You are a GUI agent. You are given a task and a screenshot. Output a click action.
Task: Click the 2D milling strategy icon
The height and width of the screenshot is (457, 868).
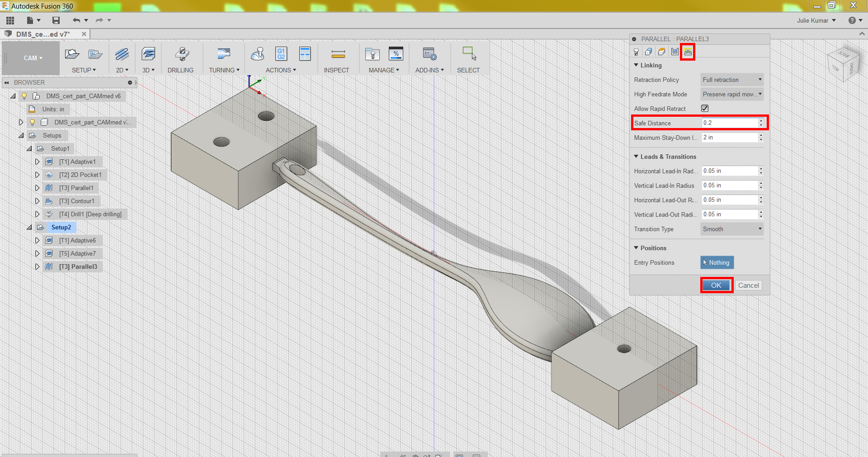coord(122,54)
